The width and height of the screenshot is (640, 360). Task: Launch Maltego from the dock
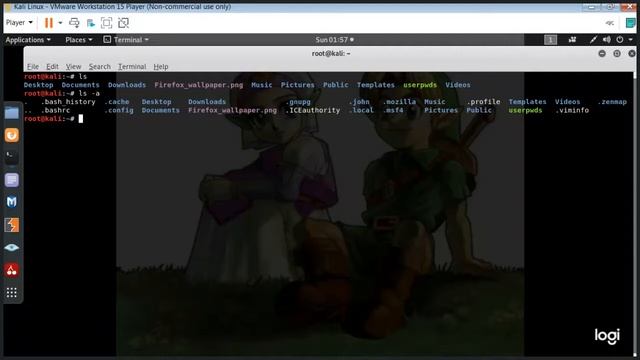pos(11,202)
